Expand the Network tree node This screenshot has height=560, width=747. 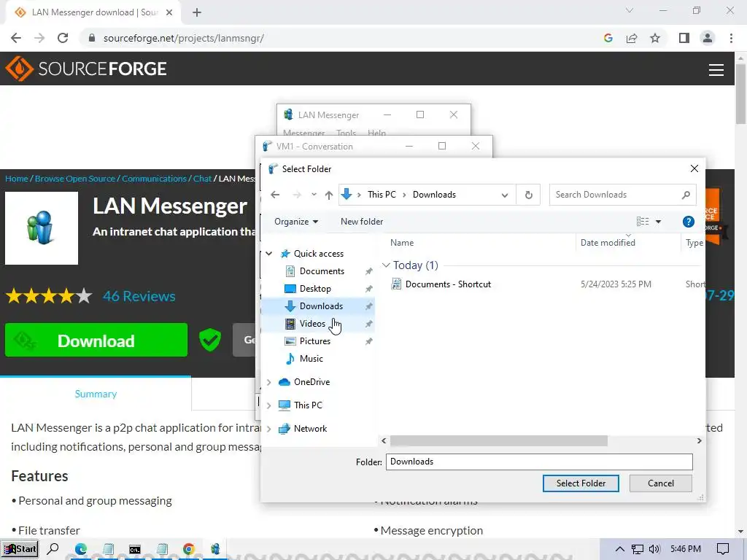point(269,429)
